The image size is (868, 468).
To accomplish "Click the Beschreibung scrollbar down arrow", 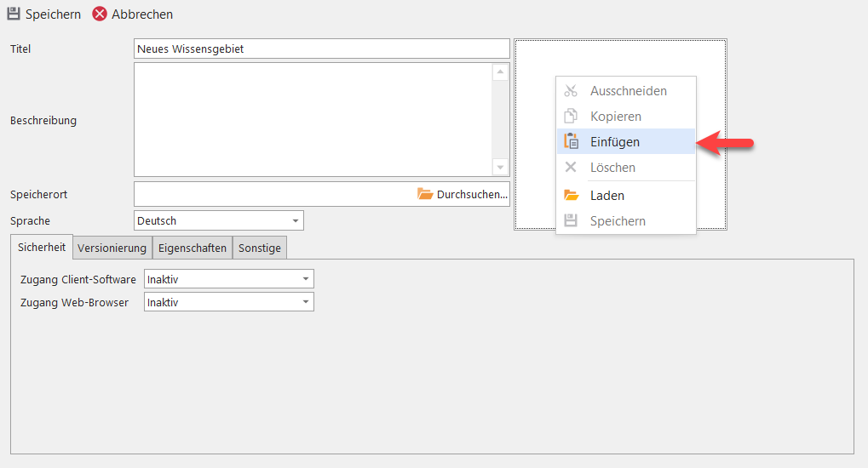I will coord(500,168).
